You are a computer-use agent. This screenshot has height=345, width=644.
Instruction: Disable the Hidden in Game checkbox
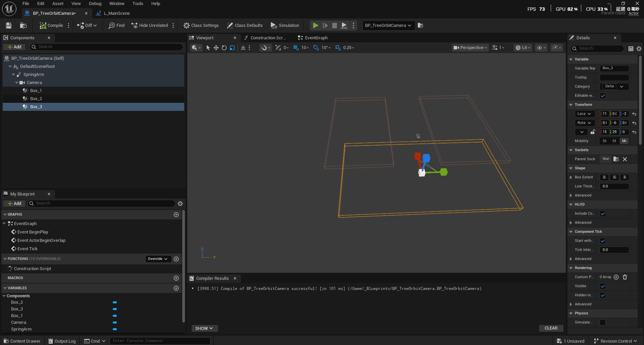coord(602,295)
